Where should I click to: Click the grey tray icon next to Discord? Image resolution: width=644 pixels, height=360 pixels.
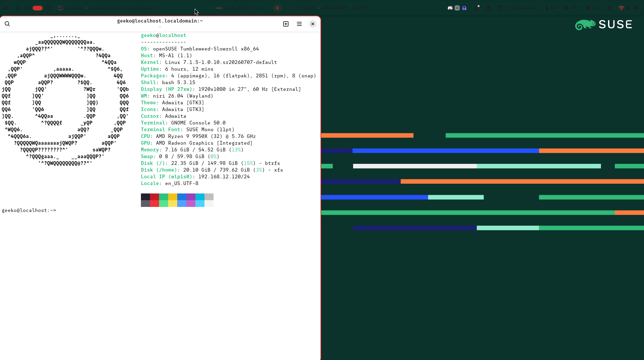coord(457,8)
